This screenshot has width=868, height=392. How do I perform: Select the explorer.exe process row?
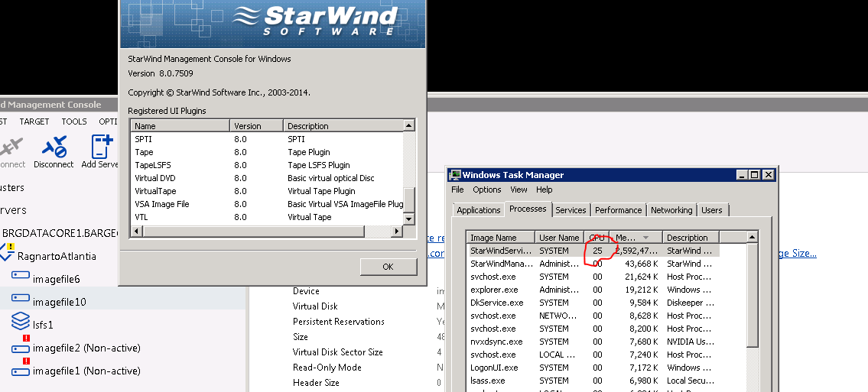tap(593, 290)
